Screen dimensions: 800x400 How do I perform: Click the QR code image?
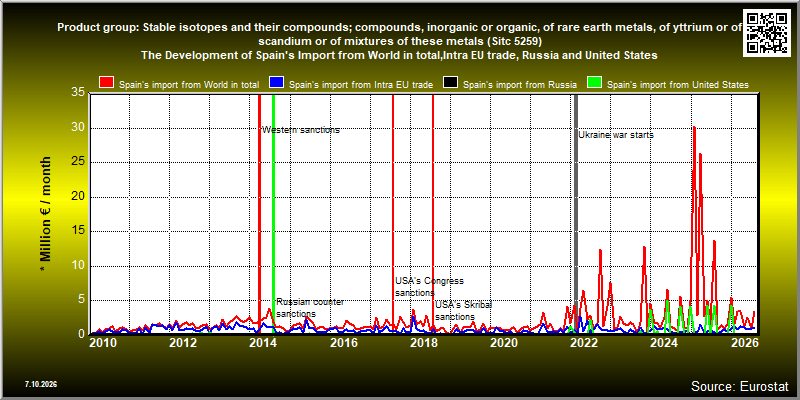click(x=769, y=32)
